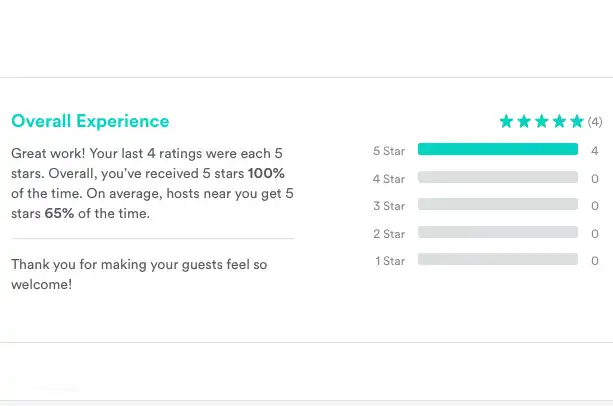Click the "Thank you for making your guests" message
The image size is (613, 406).
pos(139,274)
